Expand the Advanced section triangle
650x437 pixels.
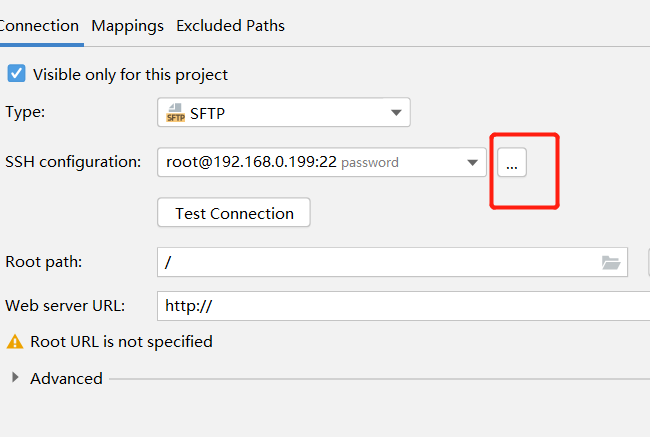click(x=15, y=378)
